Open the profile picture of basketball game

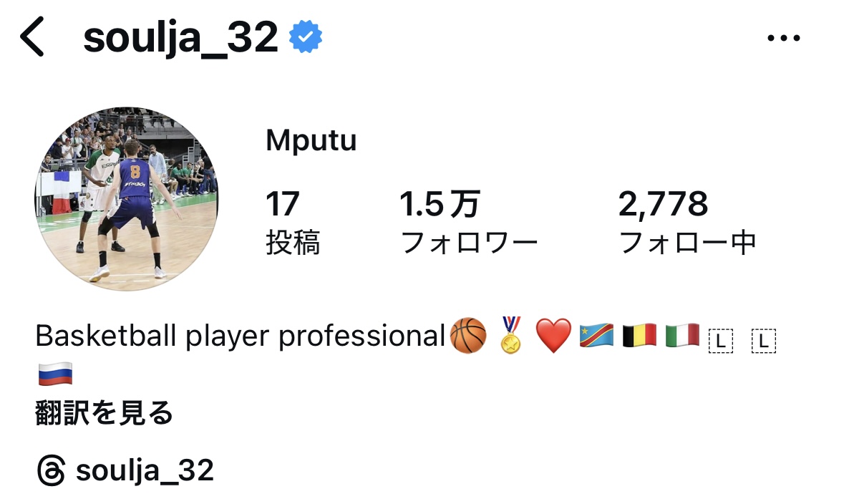click(x=127, y=199)
